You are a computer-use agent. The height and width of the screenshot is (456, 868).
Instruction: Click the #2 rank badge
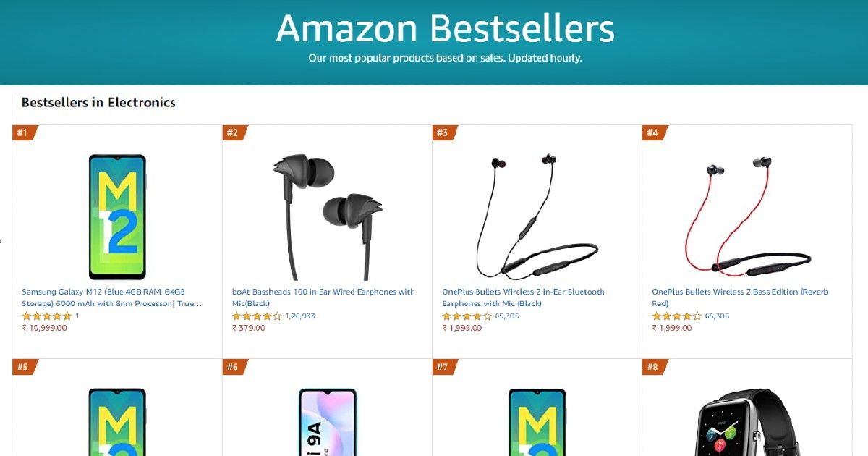point(234,132)
